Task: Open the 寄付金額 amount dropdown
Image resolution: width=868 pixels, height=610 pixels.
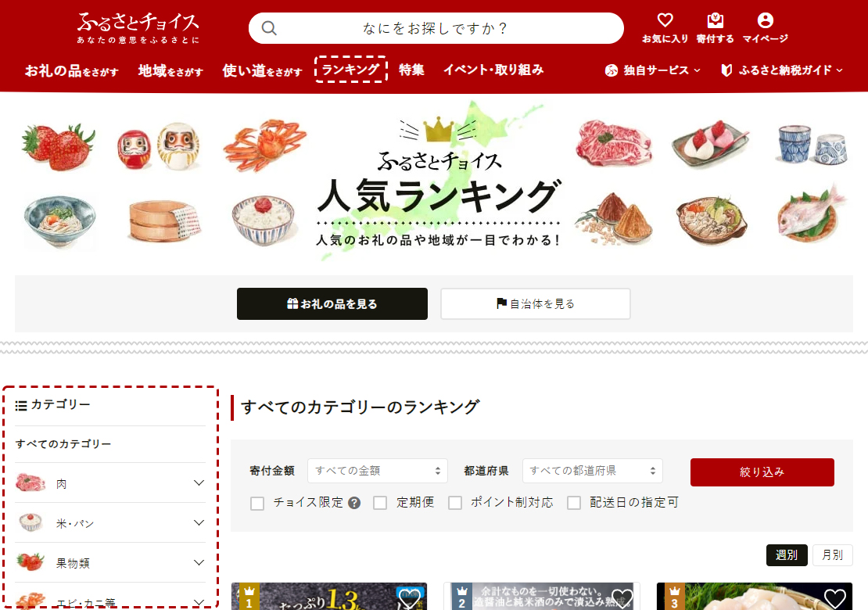Action: (x=378, y=471)
